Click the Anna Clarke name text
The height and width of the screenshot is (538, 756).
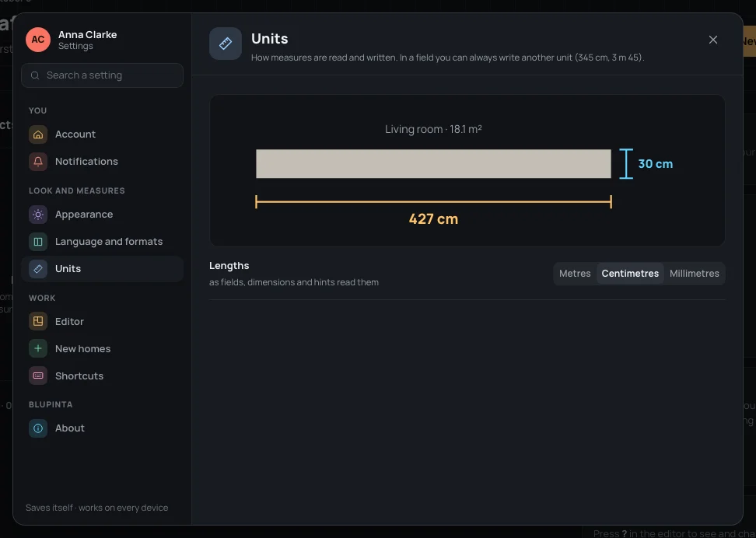87,35
